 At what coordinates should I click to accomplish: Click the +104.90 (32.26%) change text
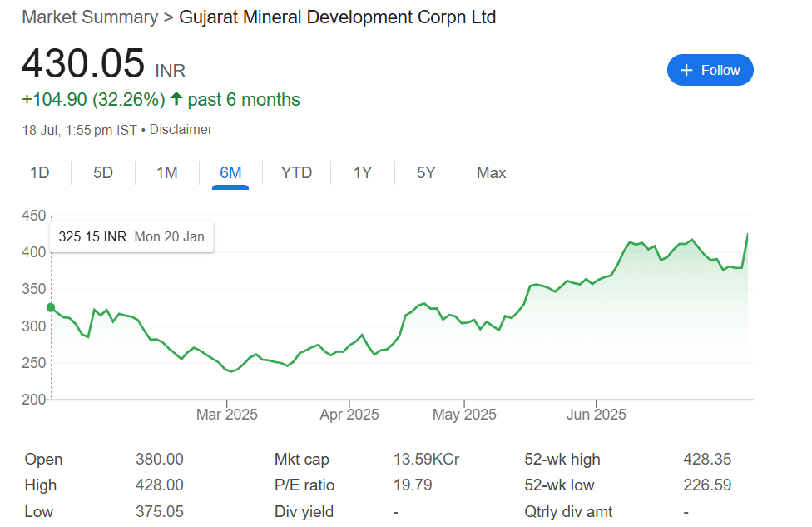[94, 100]
